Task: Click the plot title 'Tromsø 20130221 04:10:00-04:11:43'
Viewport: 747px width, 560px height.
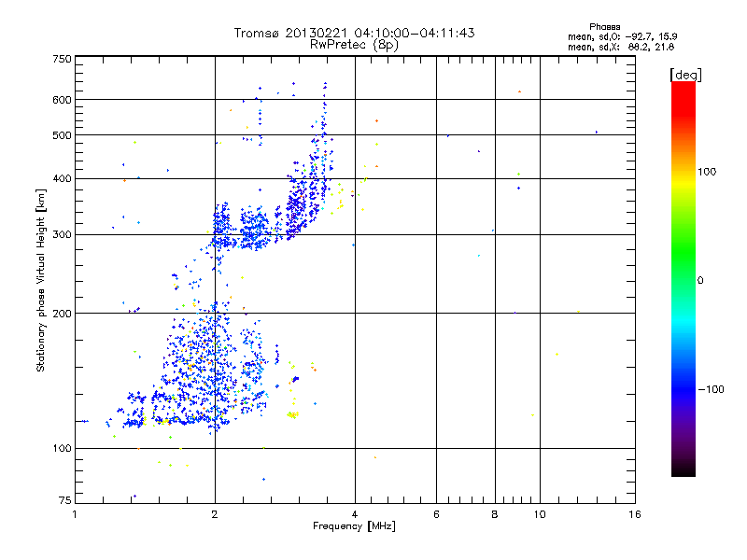Action: (354, 33)
